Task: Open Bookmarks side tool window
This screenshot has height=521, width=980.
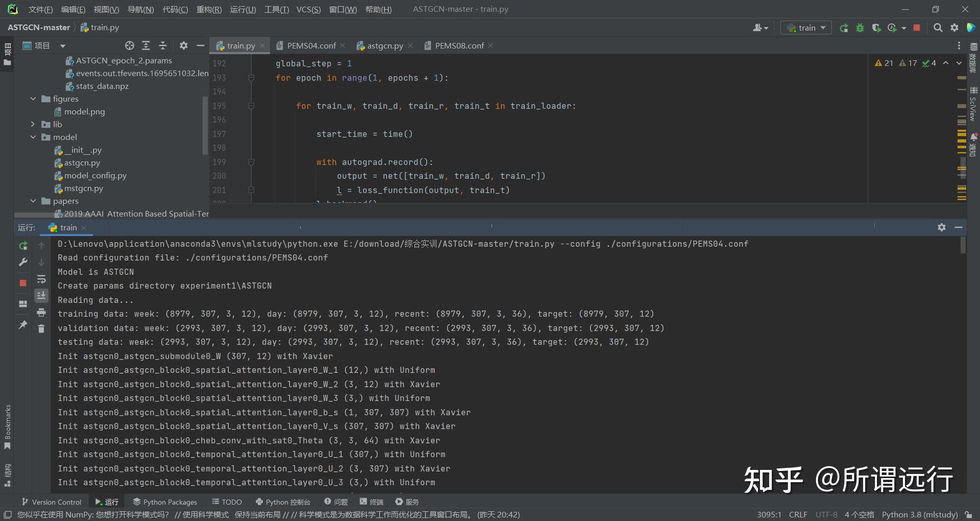Action: coord(7,428)
